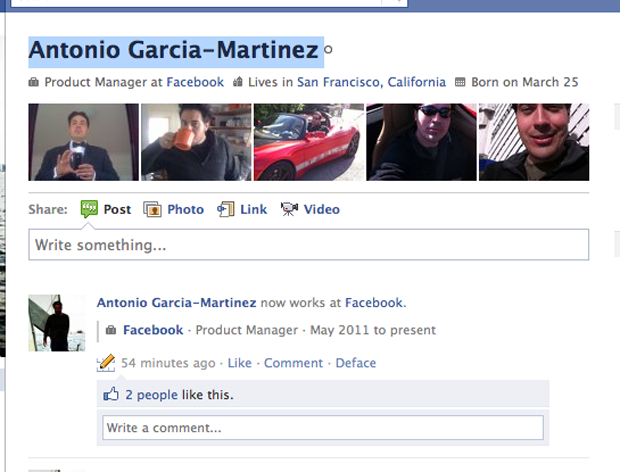Screen dimensions: 620x472
Task: Select the Link share option
Action: pyautogui.click(x=242, y=209)
